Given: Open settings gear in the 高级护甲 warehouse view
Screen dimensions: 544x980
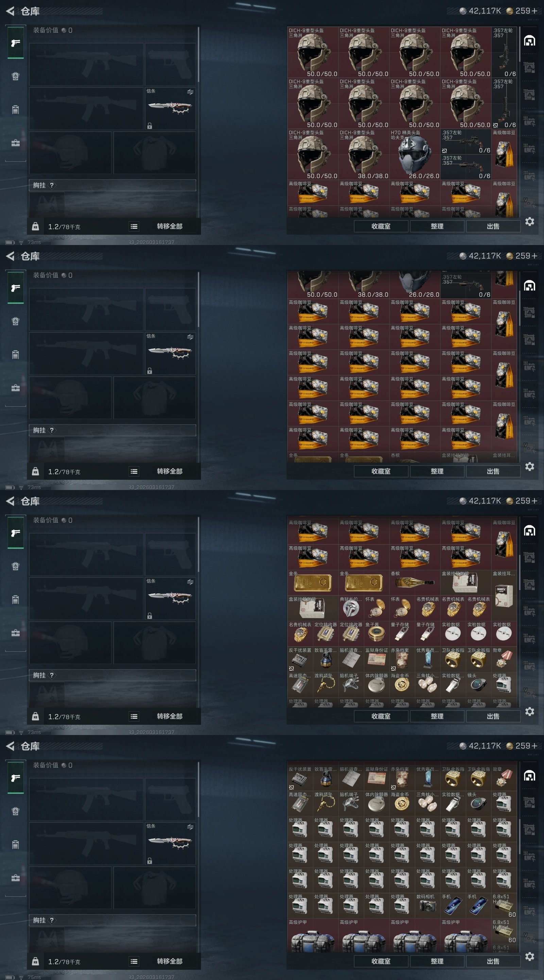Looking at the screenshot, I should (x=530, y=956).
